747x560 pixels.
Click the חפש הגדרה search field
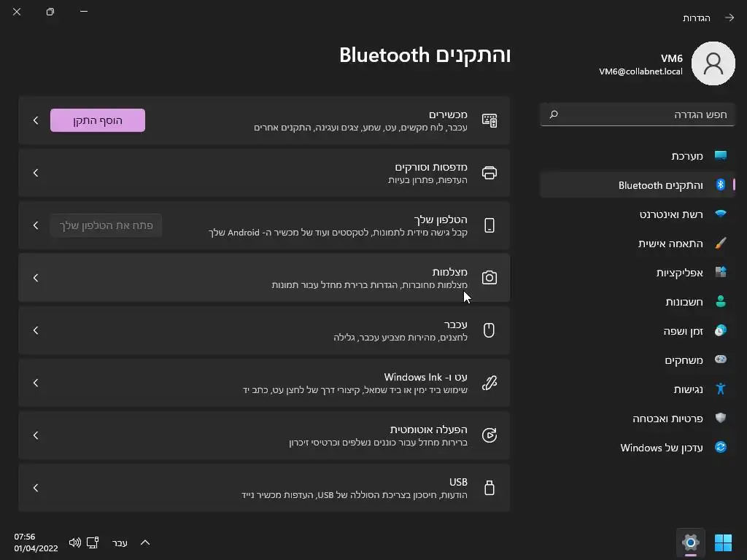[x=638, y=114]
